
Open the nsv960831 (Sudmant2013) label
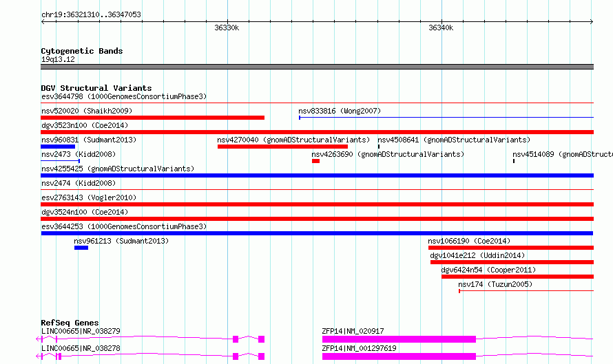point(89,140)
